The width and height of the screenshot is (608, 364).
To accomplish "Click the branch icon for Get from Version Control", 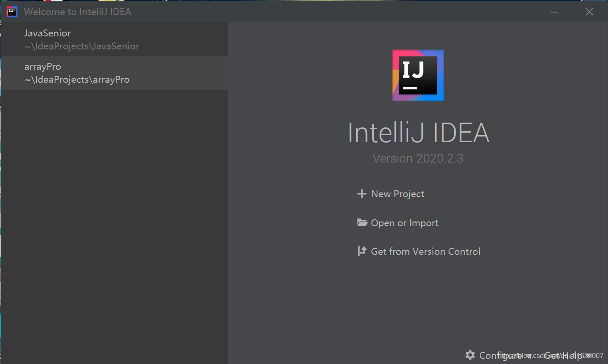I will click(362, 251).
